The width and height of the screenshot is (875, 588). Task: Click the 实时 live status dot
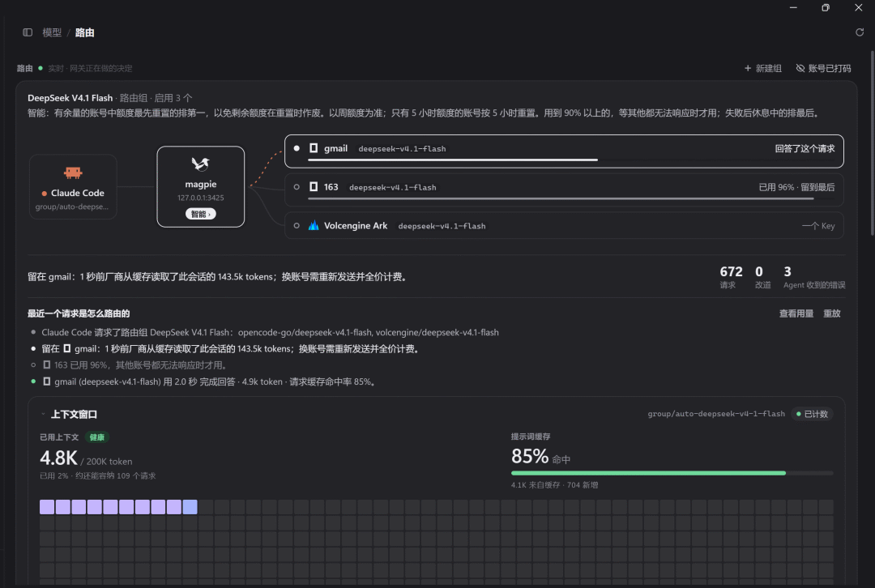[41, 68]
